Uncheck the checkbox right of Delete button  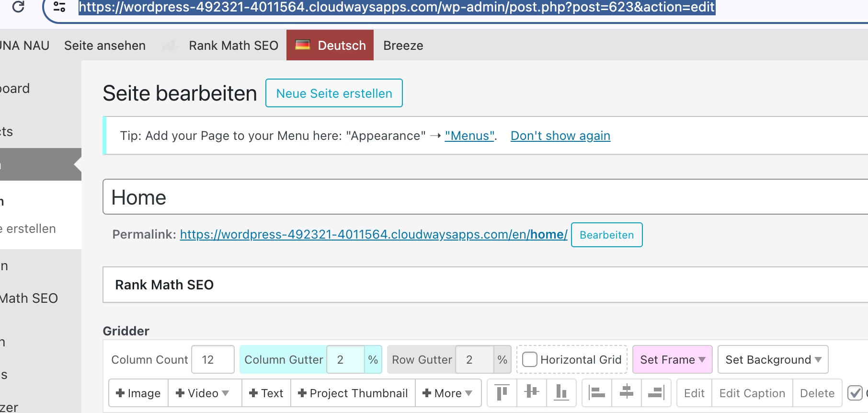(855, 393)
